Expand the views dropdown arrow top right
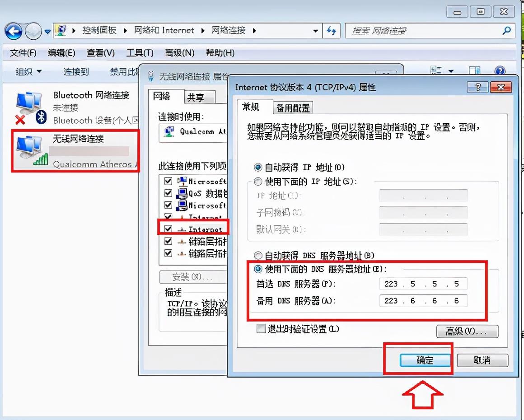 click(x=452, y=71)
